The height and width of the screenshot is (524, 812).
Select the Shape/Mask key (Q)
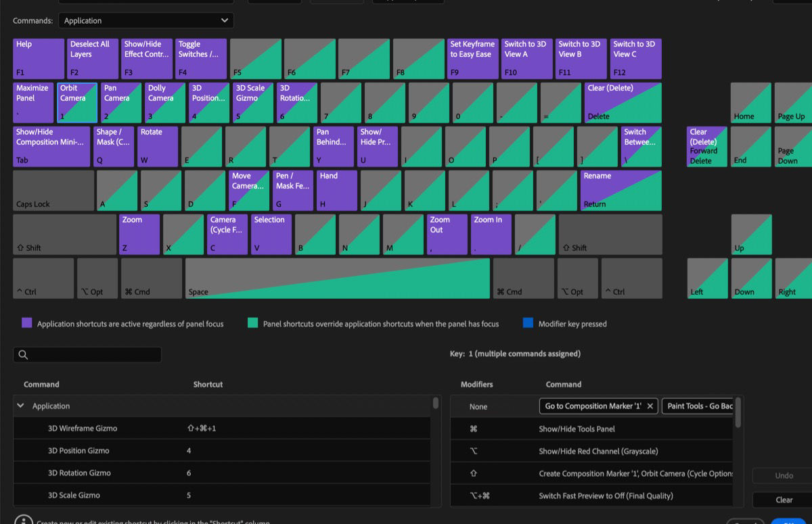(113, 145)
